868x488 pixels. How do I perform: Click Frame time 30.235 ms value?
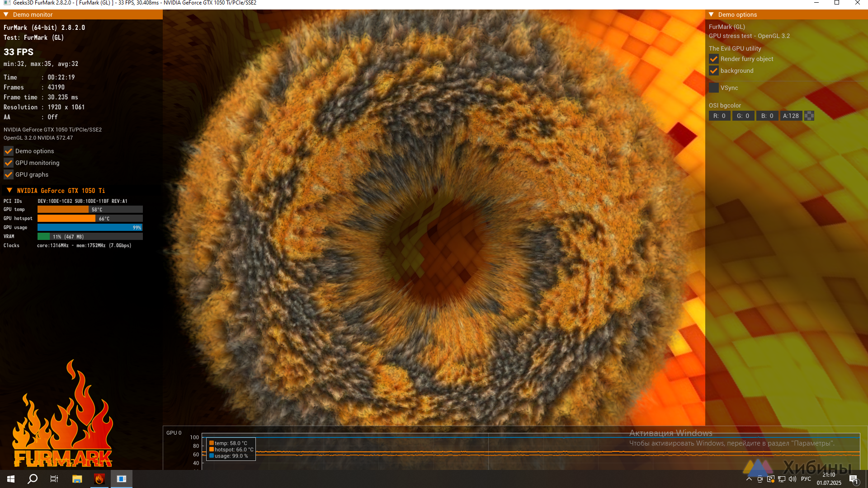(x=63, y=98)
